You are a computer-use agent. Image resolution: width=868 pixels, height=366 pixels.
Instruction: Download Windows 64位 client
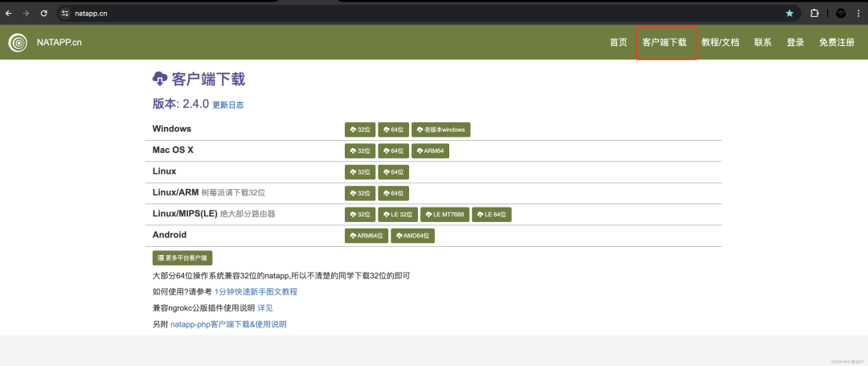(393, 130)
